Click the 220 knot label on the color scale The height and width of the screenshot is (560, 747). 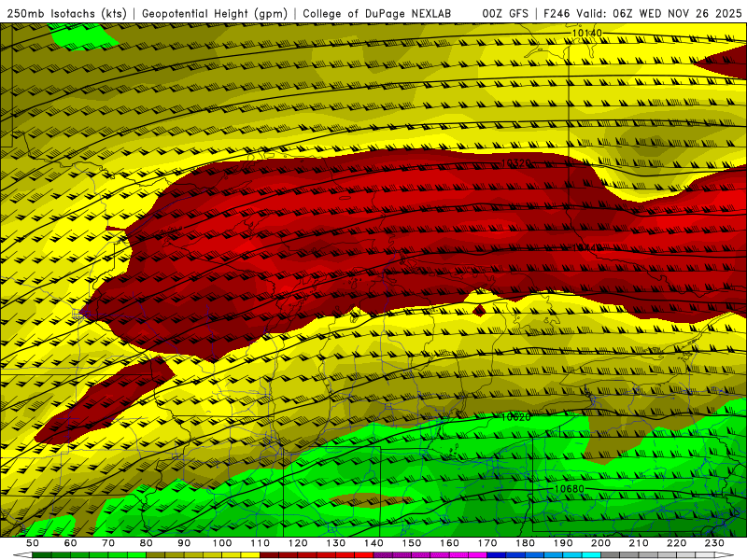(676, 543)
